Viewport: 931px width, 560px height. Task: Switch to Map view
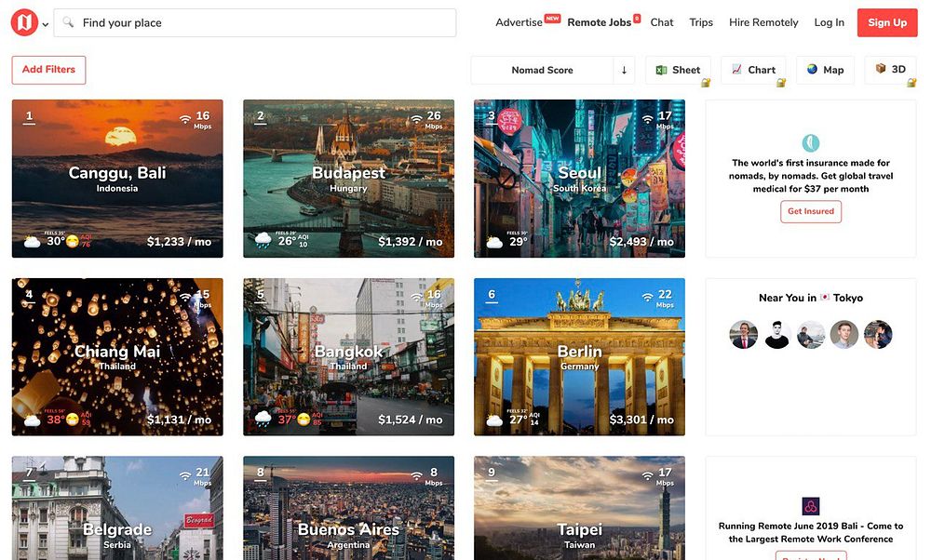pos(825,70)
